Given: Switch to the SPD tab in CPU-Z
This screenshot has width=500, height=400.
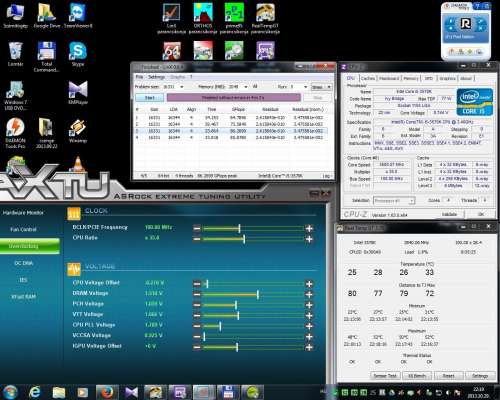Looking at the screenshot, I should click(429, 78).
